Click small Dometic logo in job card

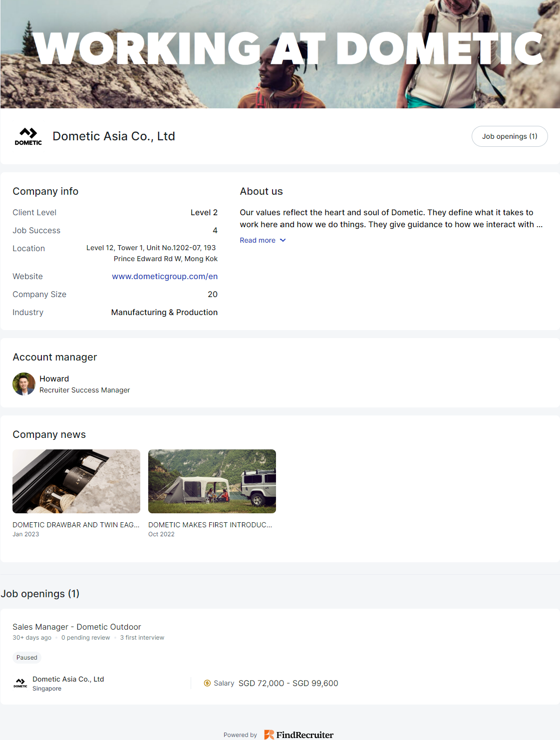(20, 683)
